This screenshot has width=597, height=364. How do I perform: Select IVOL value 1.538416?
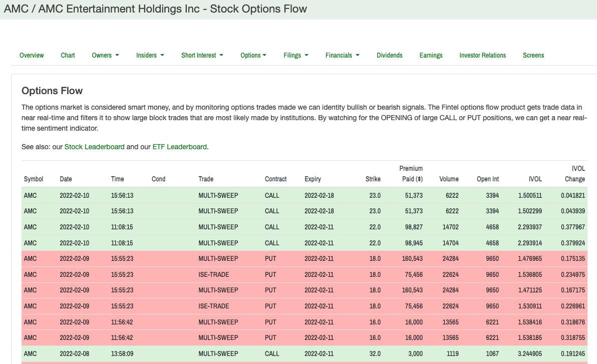tap(529, 322)
